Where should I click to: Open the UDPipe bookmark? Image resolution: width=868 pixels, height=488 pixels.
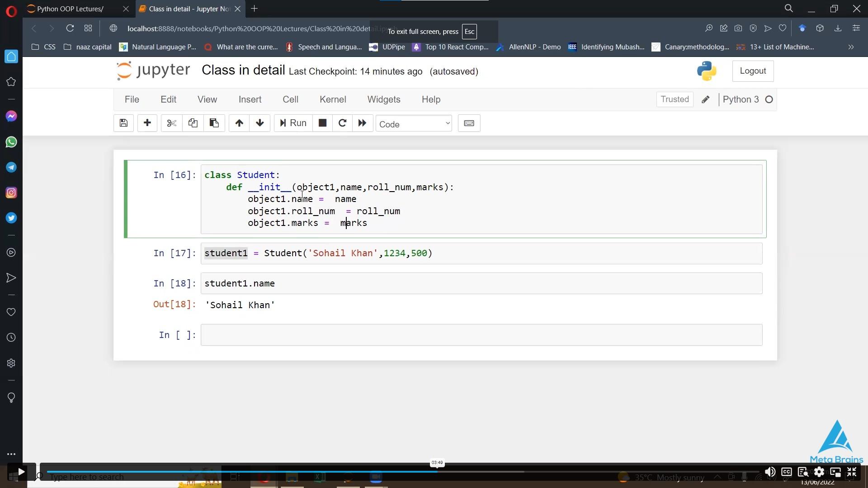(x=387, y=47)
